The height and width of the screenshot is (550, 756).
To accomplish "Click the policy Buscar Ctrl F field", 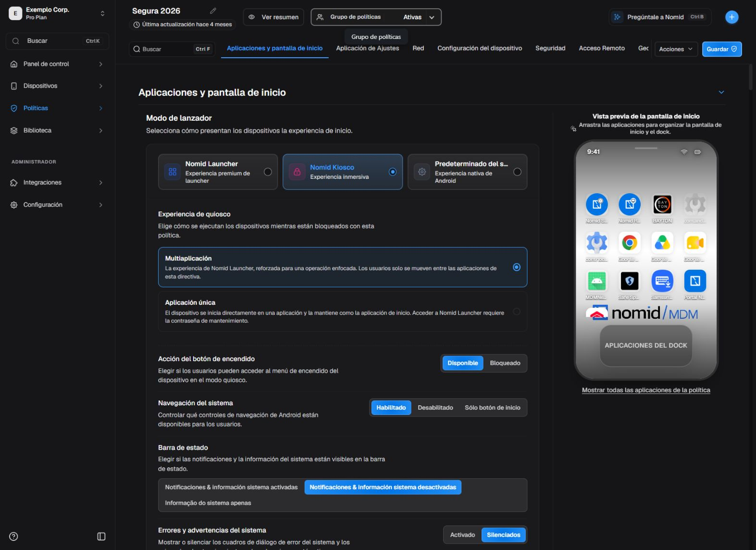I will coord(172,49).
